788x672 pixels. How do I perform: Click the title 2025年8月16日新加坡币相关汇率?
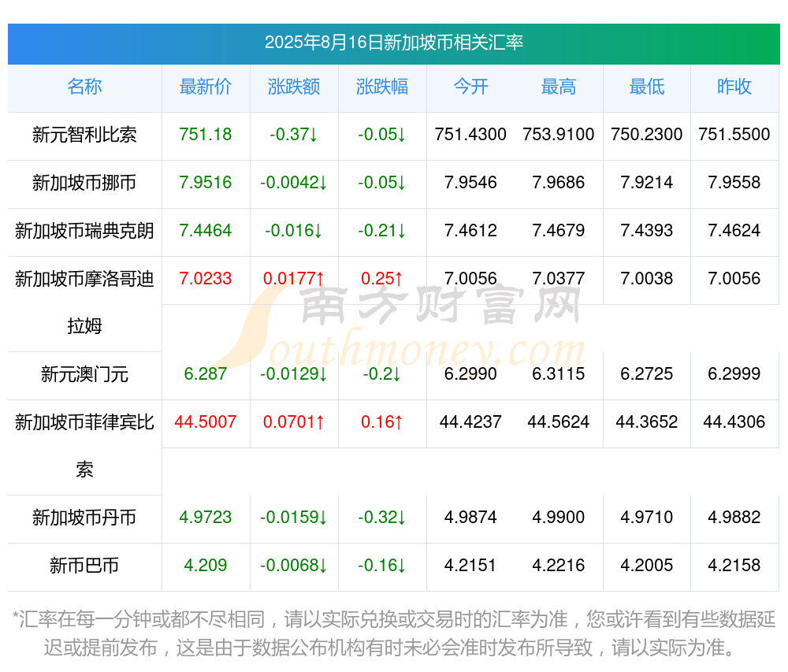tap(394, 43)
